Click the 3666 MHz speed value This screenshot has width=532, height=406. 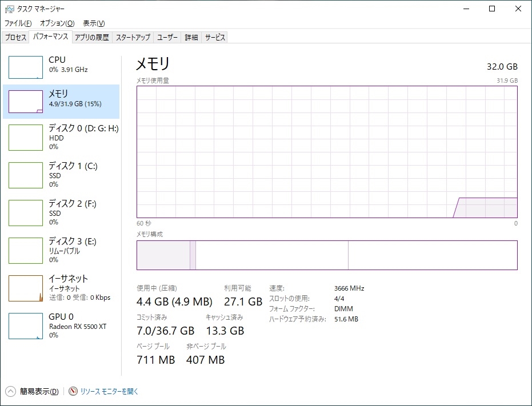349,288
